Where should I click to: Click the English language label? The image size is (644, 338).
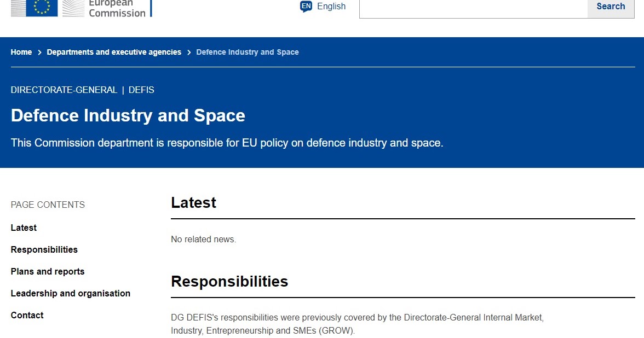pos(331,6)
